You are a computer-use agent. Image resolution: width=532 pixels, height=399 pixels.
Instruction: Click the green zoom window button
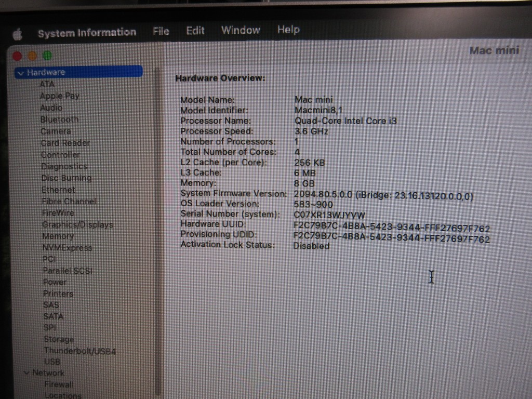[x=47, y=56]
